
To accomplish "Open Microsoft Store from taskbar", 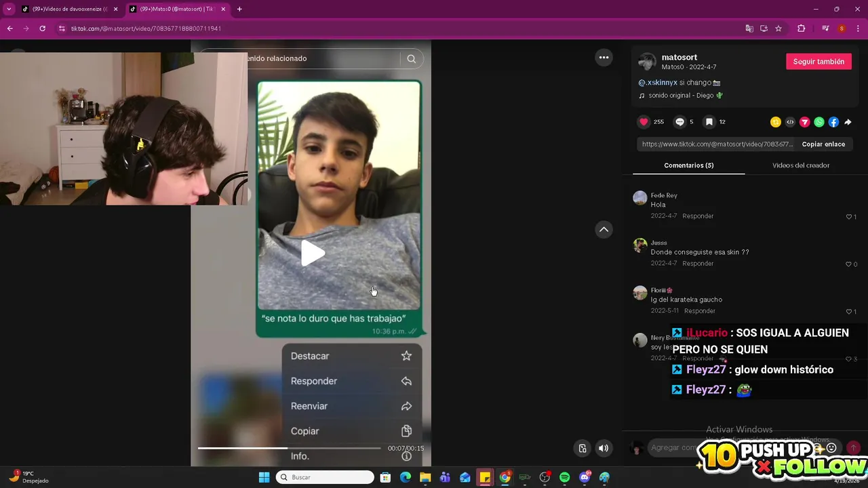I will click(385, 477).
